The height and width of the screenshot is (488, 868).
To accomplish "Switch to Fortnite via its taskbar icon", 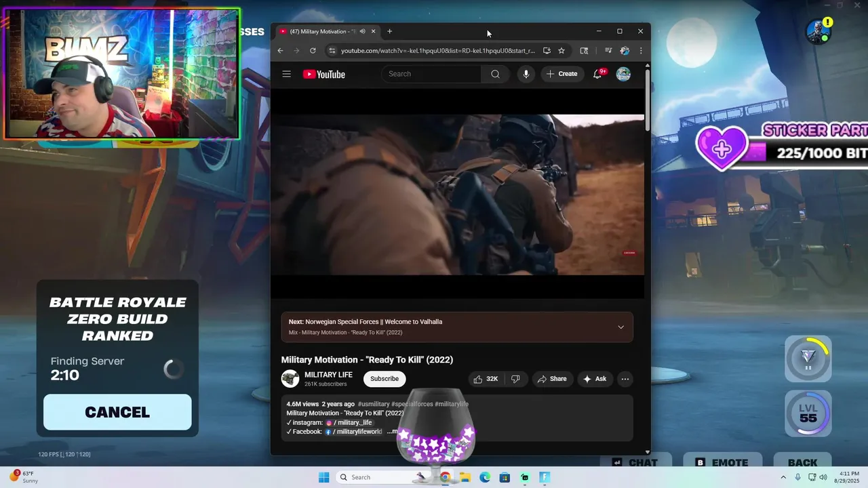I will [x=545, y=477].
